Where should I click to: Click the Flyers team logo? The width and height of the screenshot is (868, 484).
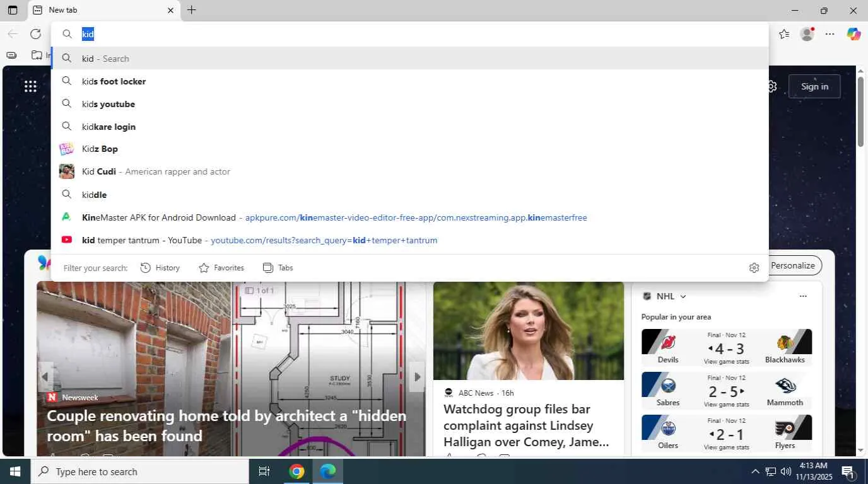[785, 429]
